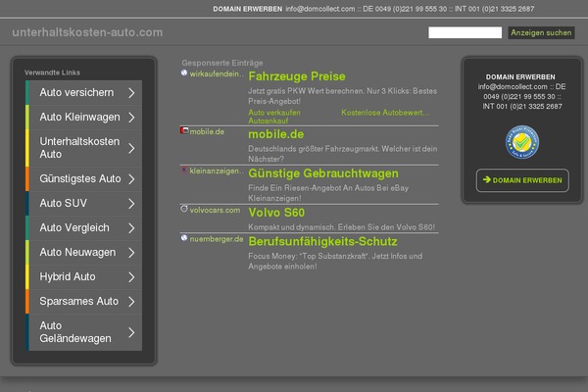Click the volvocars.com favicon icon
Image resolution: width=588 pixels, height=392 pixels.
click(184, 209)
